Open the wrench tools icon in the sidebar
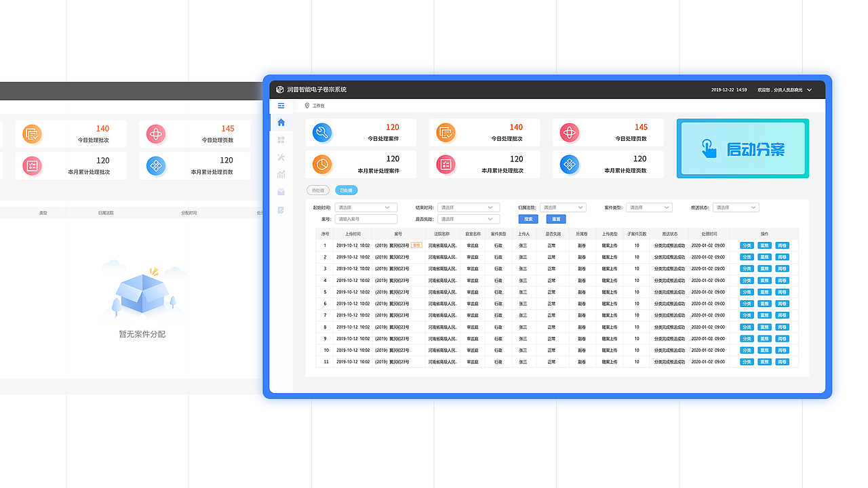The height and width of the screenshot is (488, 868). coord(281,157)
